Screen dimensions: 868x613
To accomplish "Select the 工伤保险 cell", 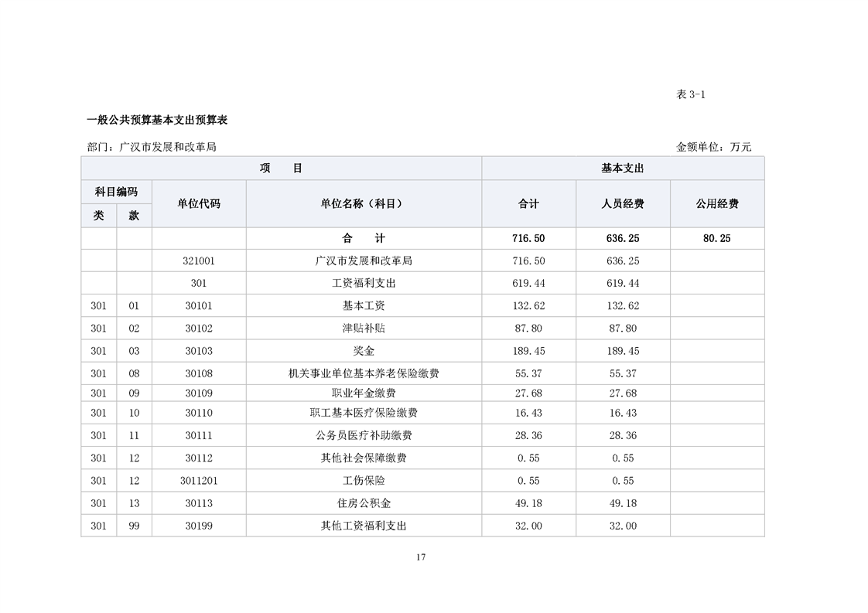I will click(364, 482).
